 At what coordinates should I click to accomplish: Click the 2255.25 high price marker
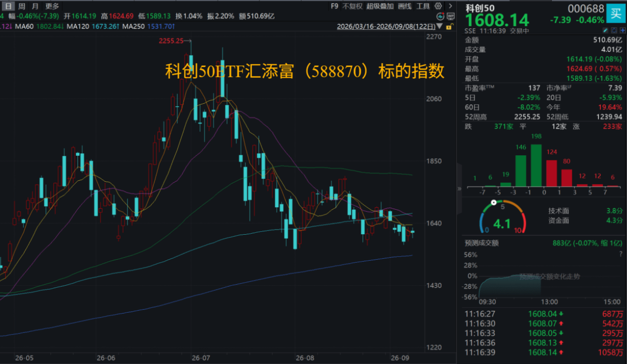tap(171, 41)
